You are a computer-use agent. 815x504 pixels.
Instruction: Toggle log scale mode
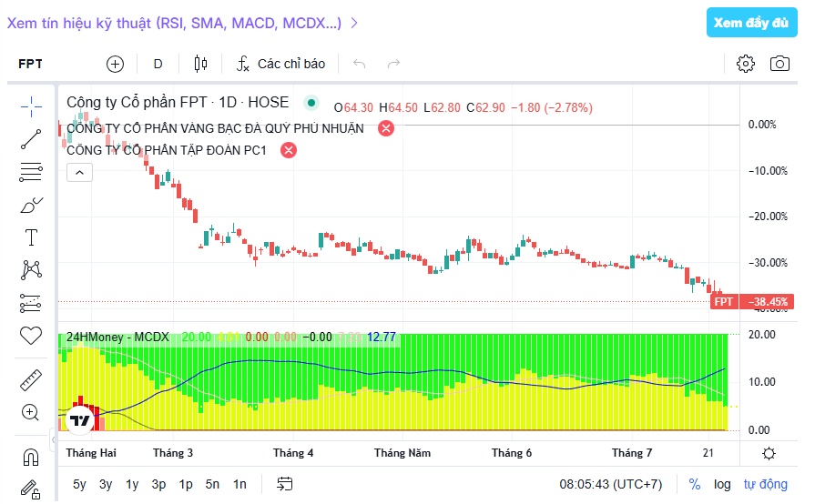722,484
